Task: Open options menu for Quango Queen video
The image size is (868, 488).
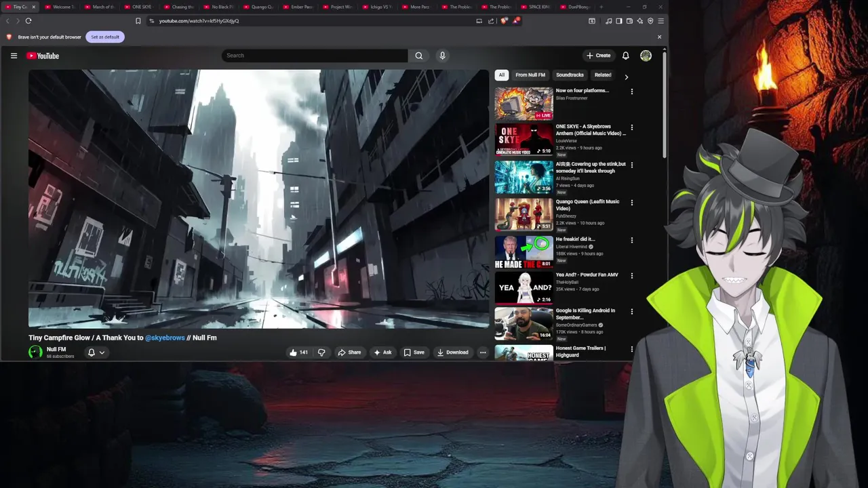Action: tap(631, 203)
